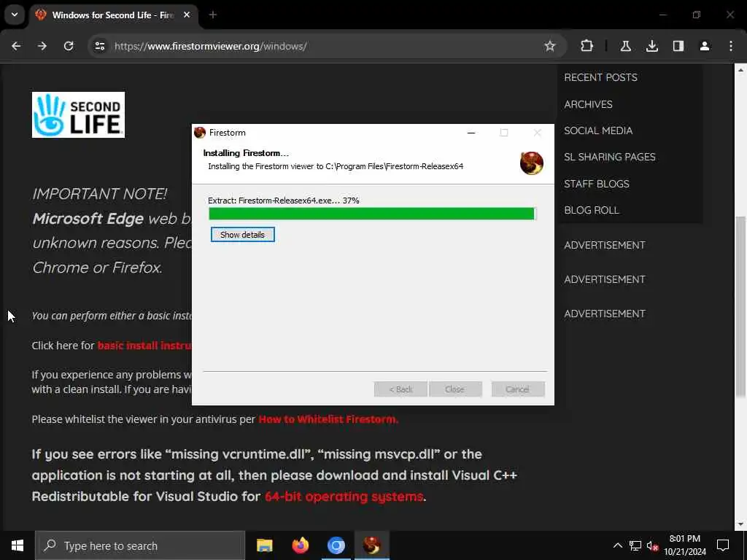Toggle the browser side panel icon
The height and width of the screenshot is (560, 747).
click(x=678, y=46)
